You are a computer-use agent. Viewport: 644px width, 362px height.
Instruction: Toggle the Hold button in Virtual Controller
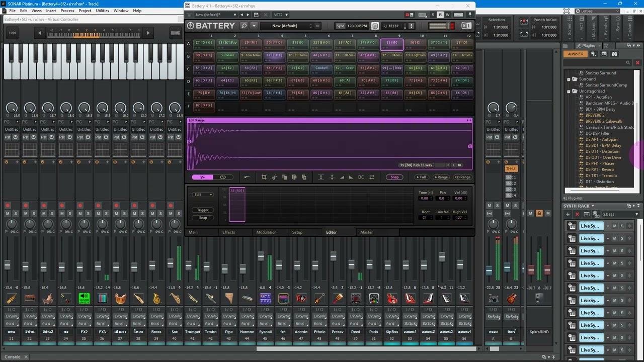pos(12,33)
